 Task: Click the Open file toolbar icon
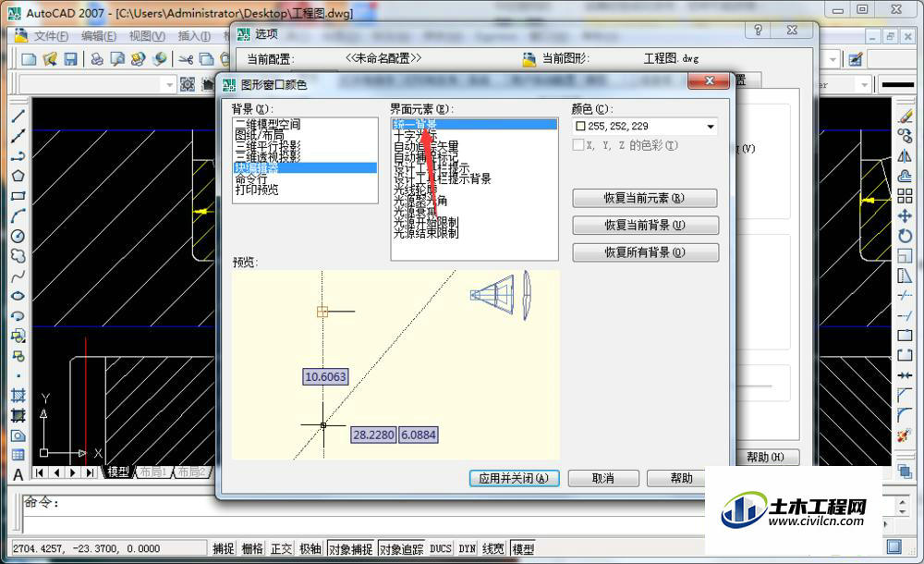[x=50, y=59]
